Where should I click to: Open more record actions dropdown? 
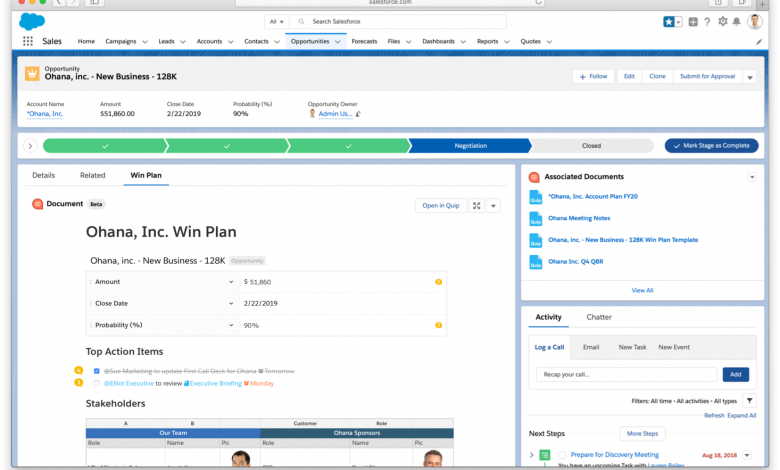pos(750,77)
